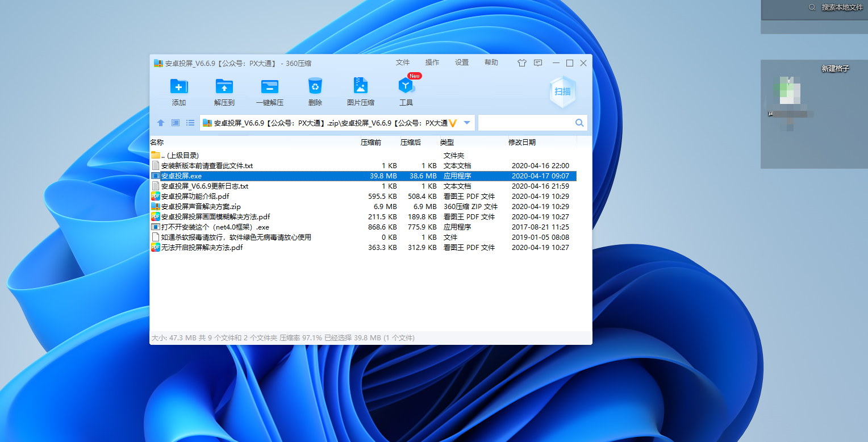The image size is (868, 442).
Task: Select the file name 如遇杀软报毒请放行，软件绿色无病毒请放心使用
Action: [236, 237]
